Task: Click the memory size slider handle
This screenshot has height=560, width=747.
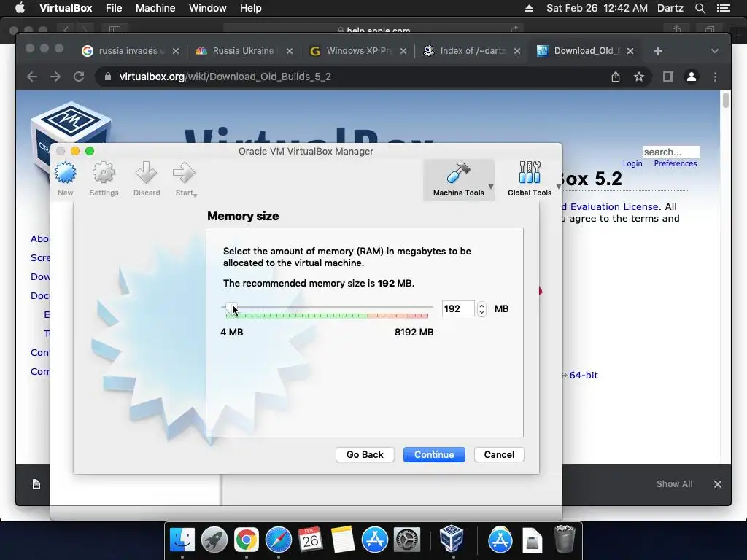Action: pyautogui.click(x=231, y=308)
